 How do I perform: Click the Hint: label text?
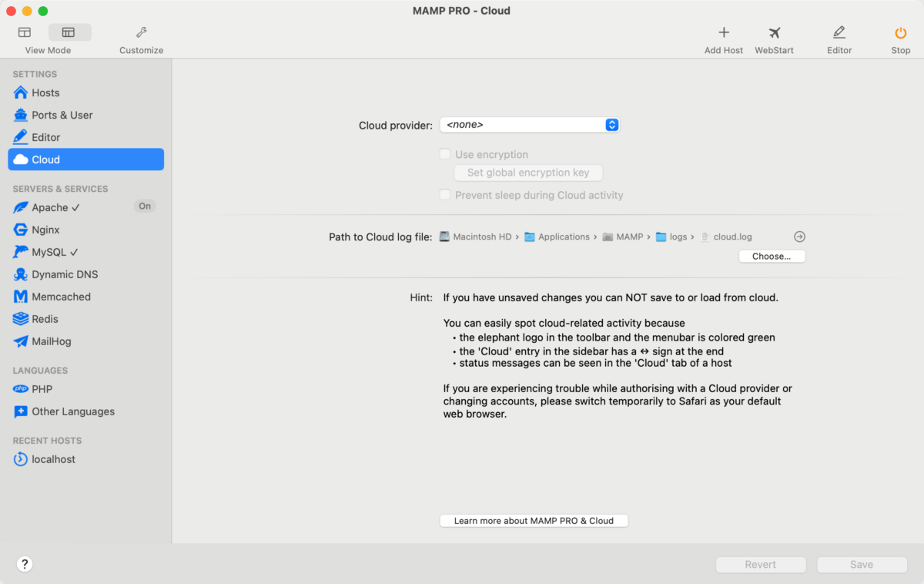tap(421, 297)
